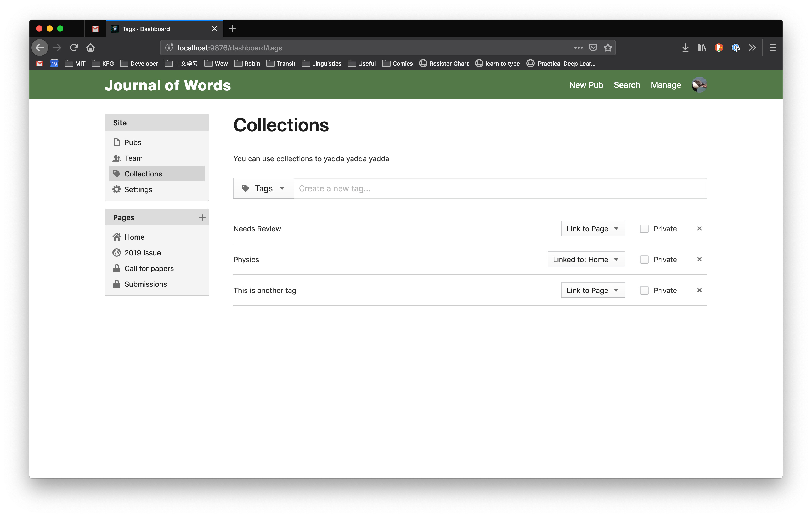Add a new page with the Pages plus icon
The height and width of the screenshot is (517, 812).
coord(202,217)
